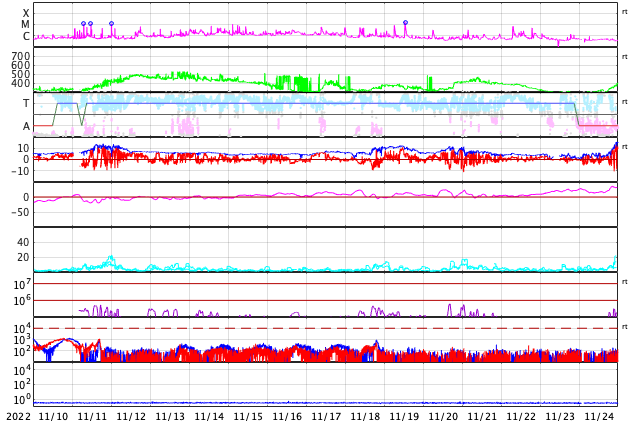Image resolution: width=634 pixels, height=424 pixels.
Task: Select the 11/20 date label
Action: (x=443, y=416)
